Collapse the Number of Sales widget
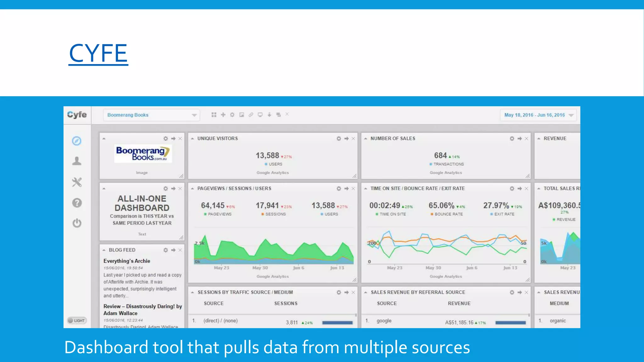Viewport: 644px width, 362px height. tap(366, 139)
